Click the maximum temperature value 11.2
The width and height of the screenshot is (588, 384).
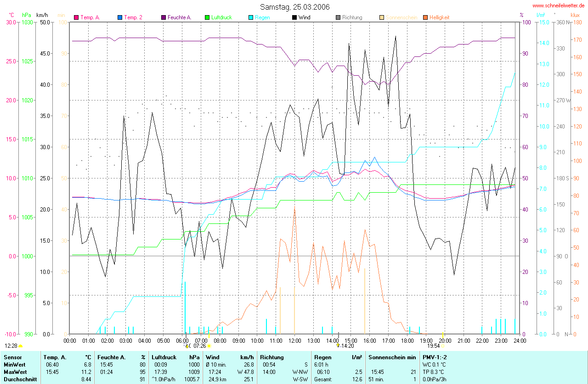tap(87, 372)
